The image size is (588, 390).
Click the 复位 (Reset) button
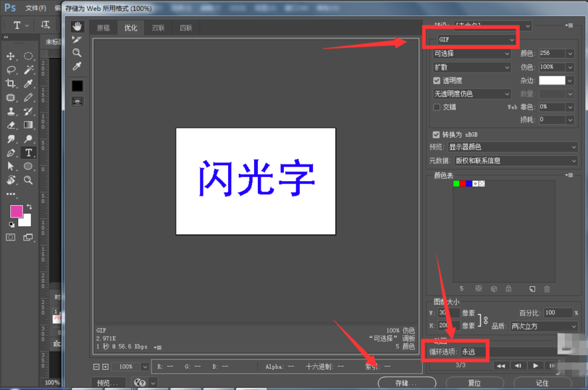pyautogui.click(x=474, y=383)
